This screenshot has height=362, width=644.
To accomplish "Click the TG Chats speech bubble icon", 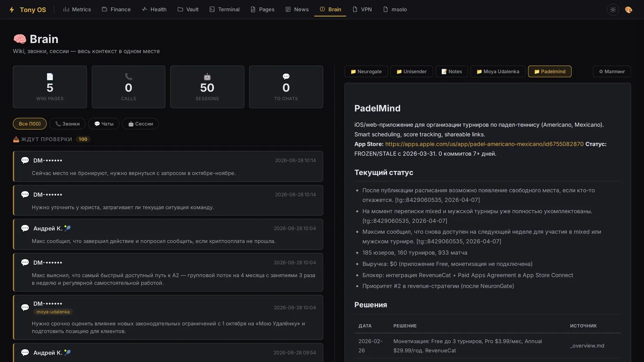I will point(286,76).
